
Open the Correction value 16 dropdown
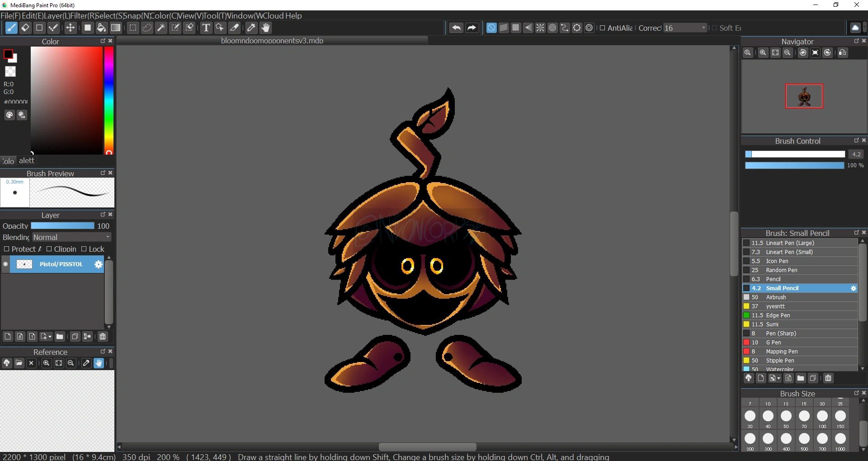(x=685, y=28)
